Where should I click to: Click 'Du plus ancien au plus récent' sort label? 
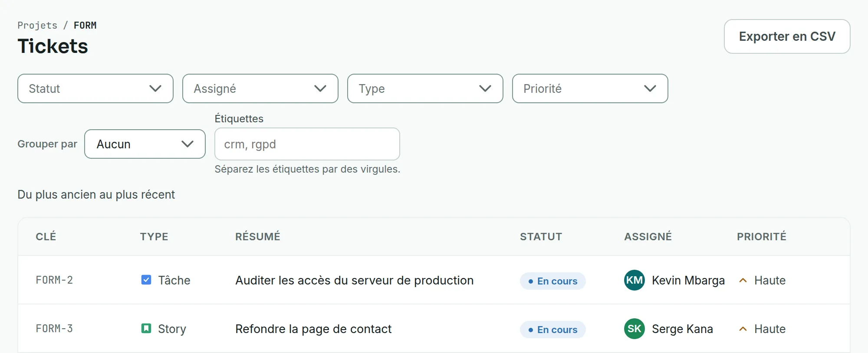click(96, 195)
